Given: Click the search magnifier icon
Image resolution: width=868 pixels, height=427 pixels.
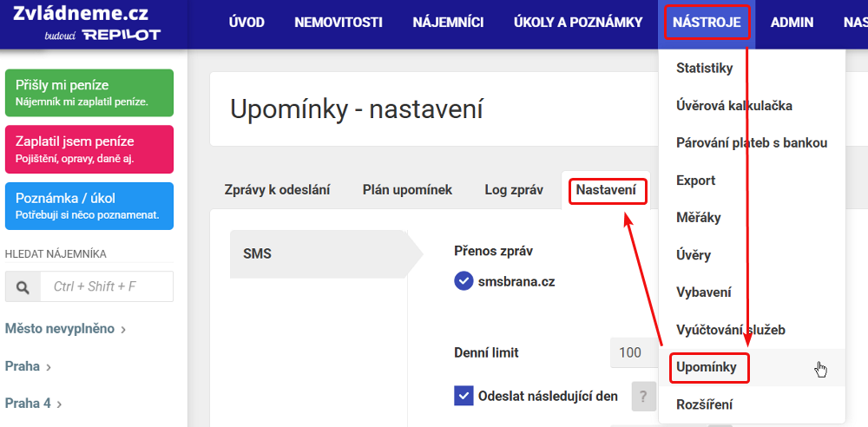Looking at the screenshot, I should pos(23,286).
